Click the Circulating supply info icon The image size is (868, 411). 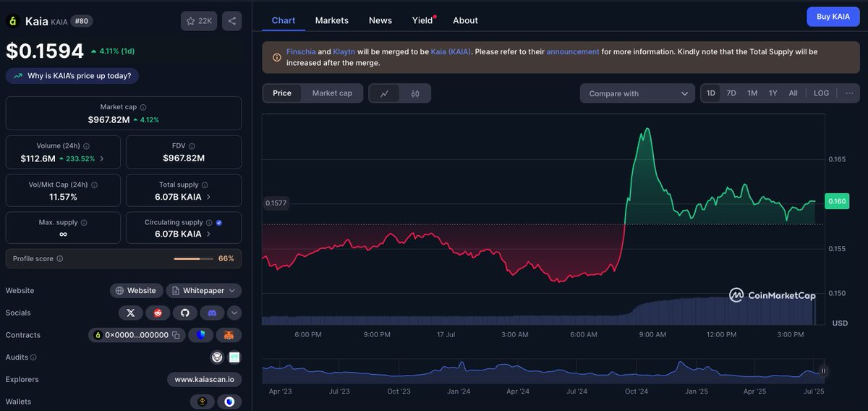[x=210, y=223]
